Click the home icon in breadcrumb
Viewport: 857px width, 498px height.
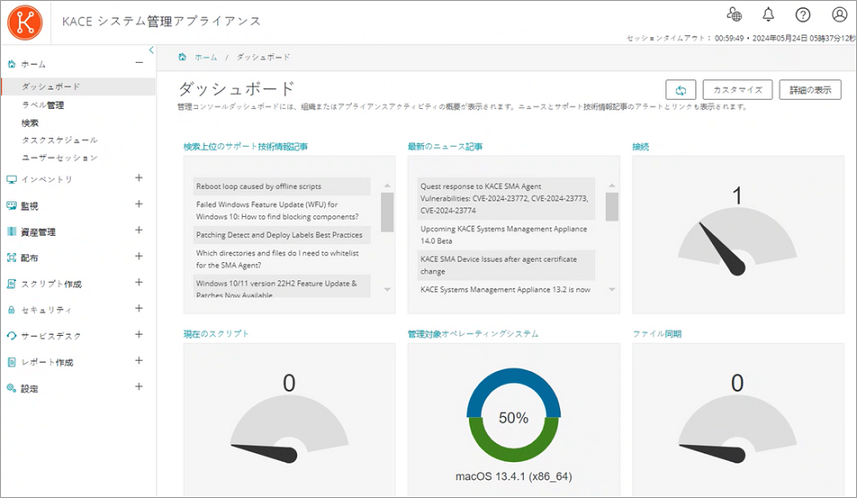coord(183,57)
